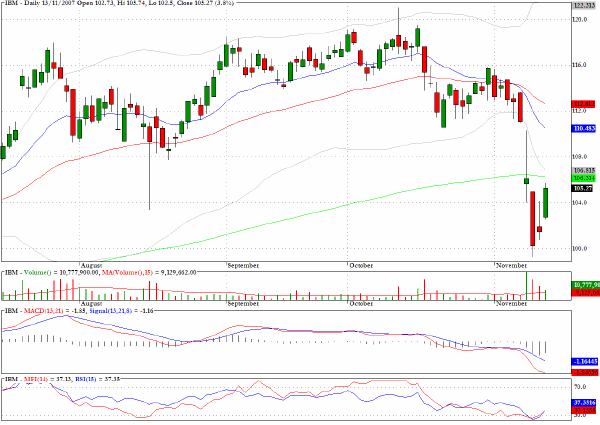Viewport: 600px width, 425px height.
Task: Click the 70.0 level label in oscillator panel
Action: point(580,387)
